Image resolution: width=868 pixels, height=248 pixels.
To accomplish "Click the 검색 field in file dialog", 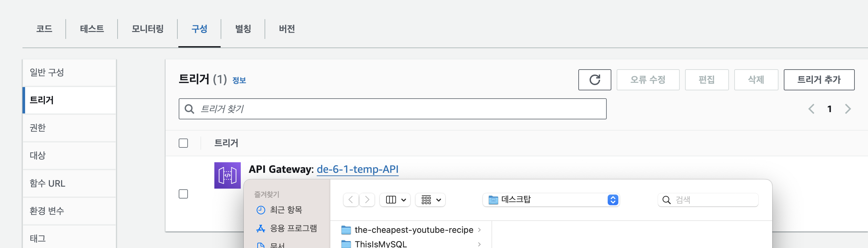I will pyautogui.click(x=708, y=200).
